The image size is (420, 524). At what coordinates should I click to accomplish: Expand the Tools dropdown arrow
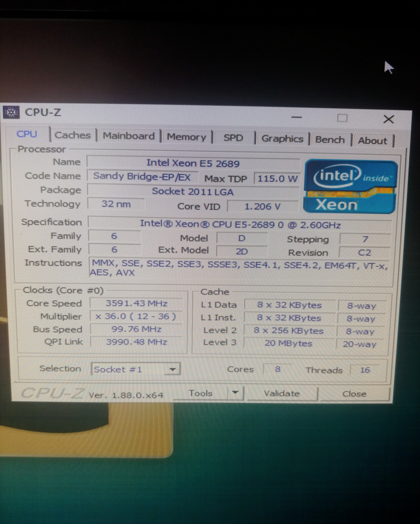click(235, 392)
